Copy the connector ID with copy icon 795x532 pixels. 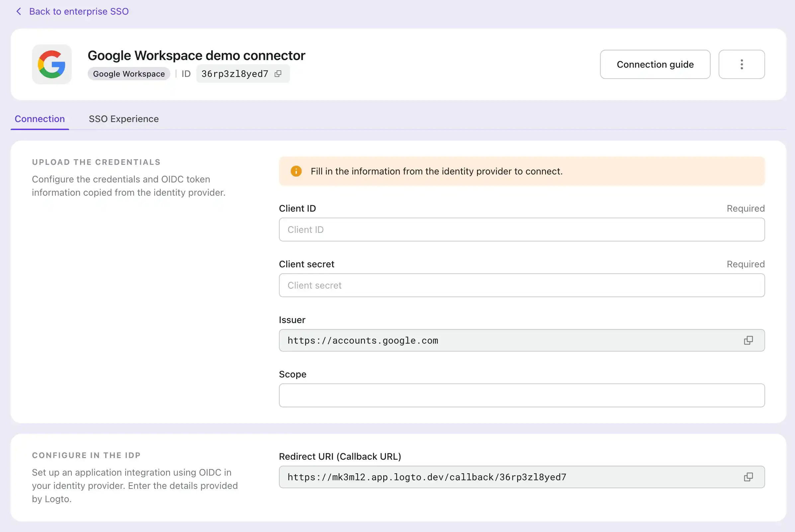pos(278,74)
